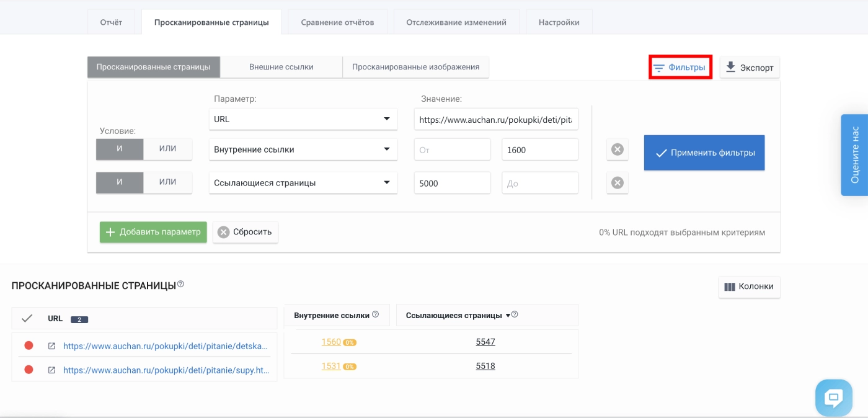The image size is (868, 418).
Task: Open the Внутренние ссылки parameter dropdown
Action: coord(303,149)
